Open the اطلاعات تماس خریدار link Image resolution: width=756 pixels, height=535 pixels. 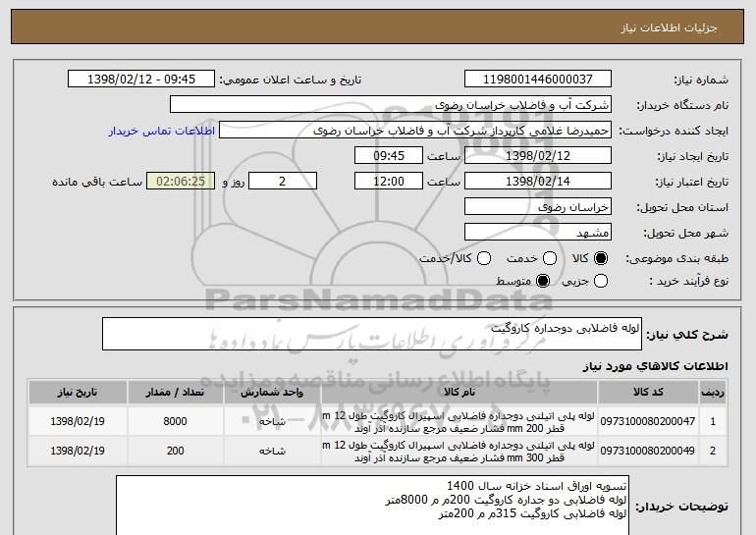[x=162, y=131]
